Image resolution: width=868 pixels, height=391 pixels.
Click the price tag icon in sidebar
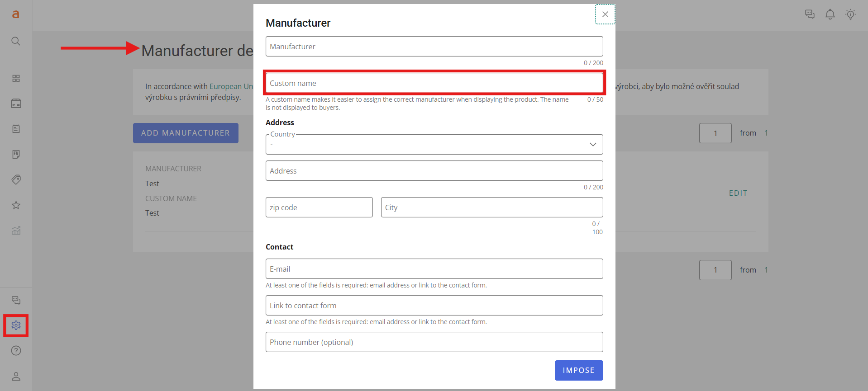(16, 180)
